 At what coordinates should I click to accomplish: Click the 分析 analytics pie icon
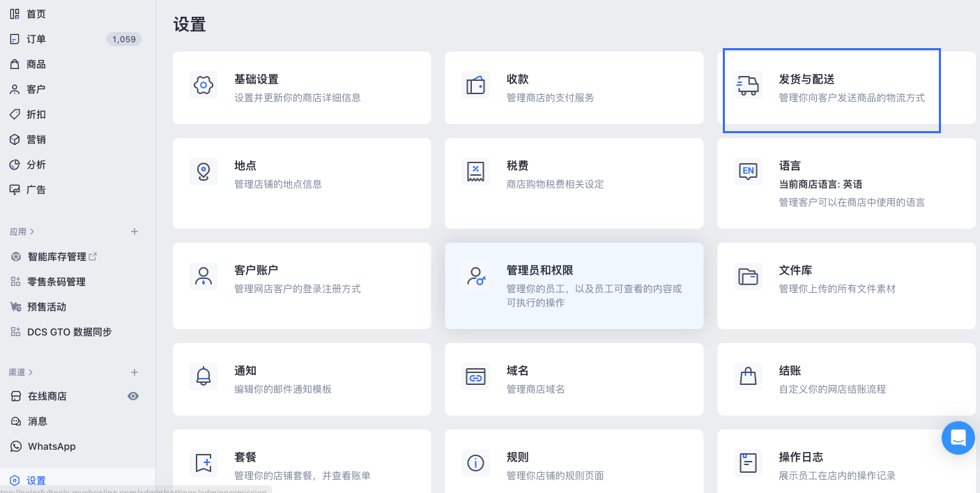click(15, 165)
